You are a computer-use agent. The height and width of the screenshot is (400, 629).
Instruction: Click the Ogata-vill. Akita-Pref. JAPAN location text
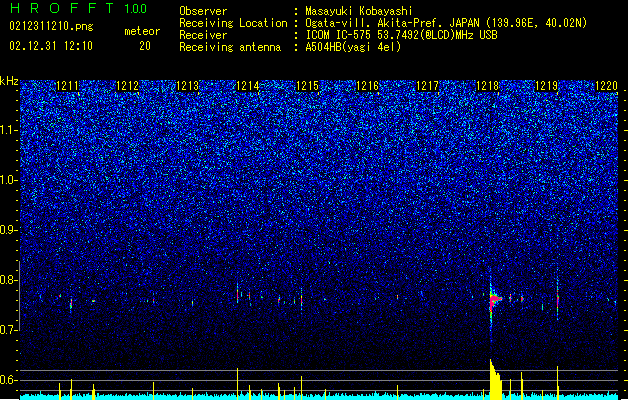click(x=446, y=23)
